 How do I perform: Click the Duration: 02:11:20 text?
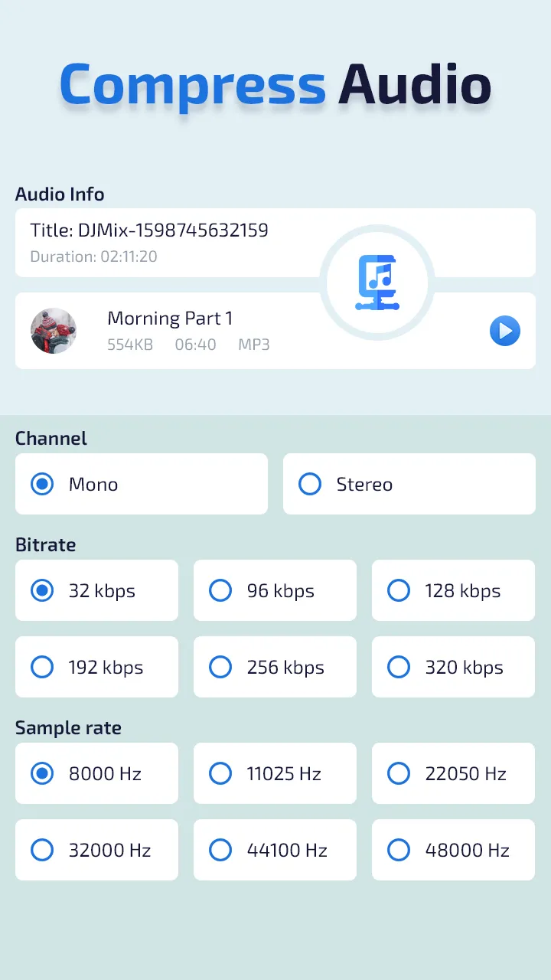click(x=93, y=256)
